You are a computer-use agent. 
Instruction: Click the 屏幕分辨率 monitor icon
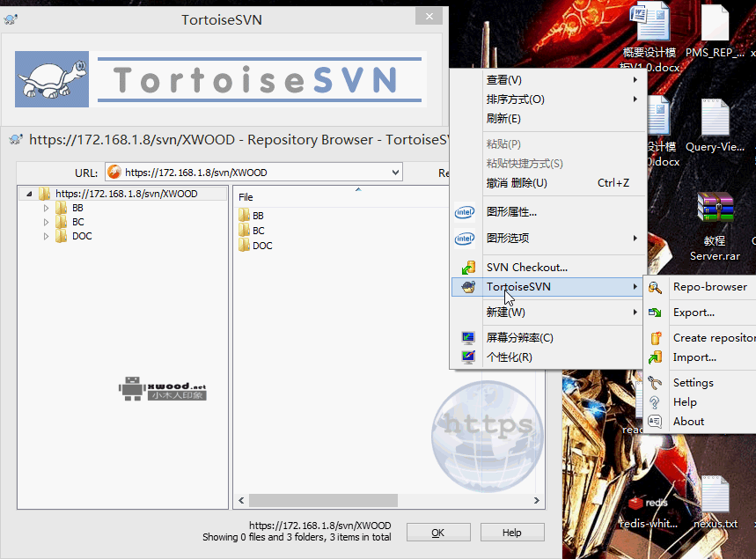pyautogui.click(x=468, y=338)
